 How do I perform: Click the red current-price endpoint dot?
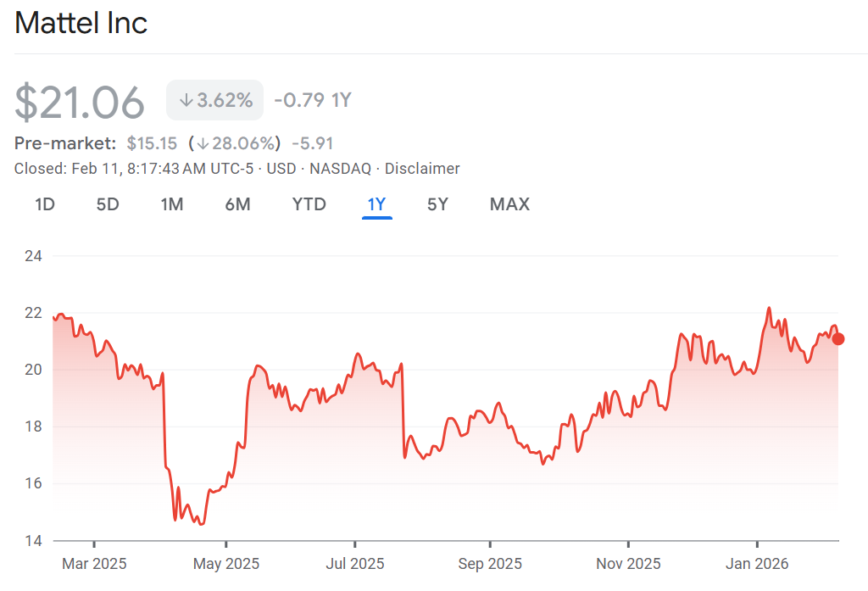(838, 339)
